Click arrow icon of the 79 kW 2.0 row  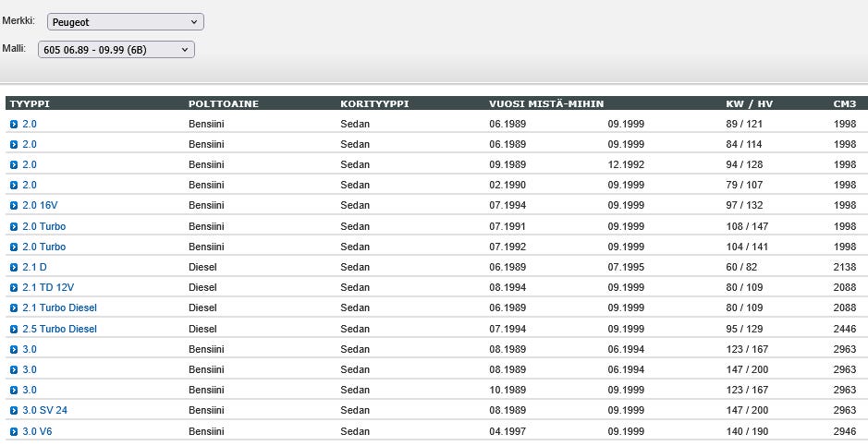pos(14,186)
